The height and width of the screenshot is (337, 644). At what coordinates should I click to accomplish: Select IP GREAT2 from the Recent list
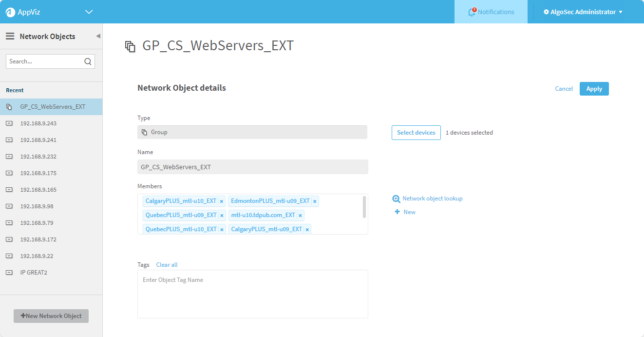(34, 273)
